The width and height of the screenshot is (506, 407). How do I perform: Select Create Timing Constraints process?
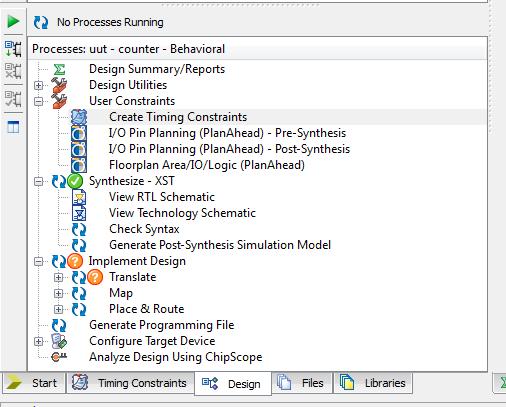(x=178, y=117)
